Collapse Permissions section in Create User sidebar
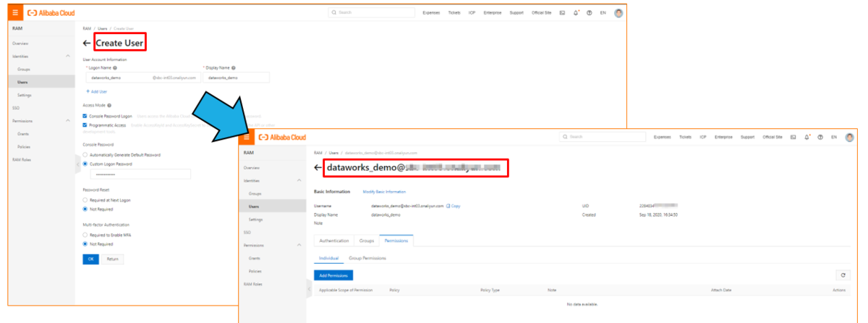 (68, 121)
